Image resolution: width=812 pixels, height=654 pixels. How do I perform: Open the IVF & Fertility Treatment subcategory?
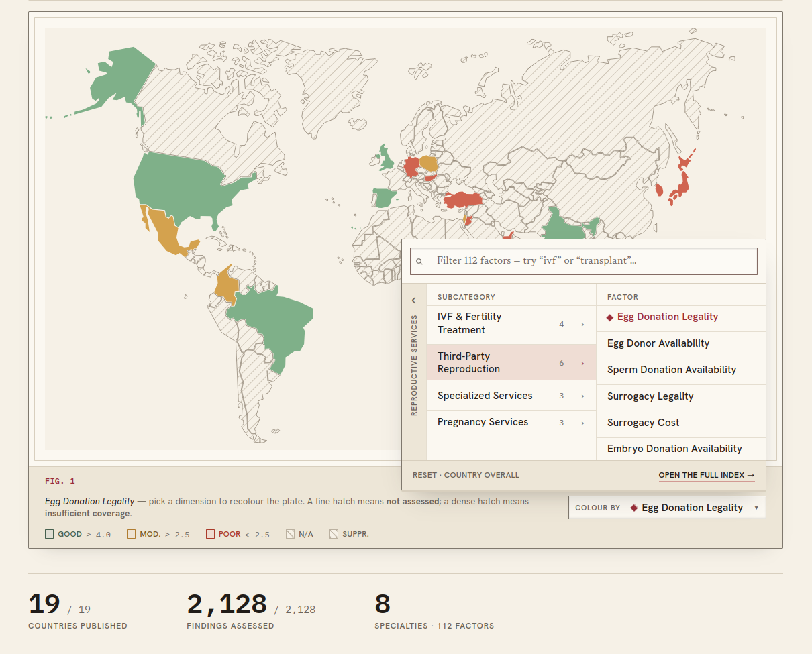click(x=511, y=324)
